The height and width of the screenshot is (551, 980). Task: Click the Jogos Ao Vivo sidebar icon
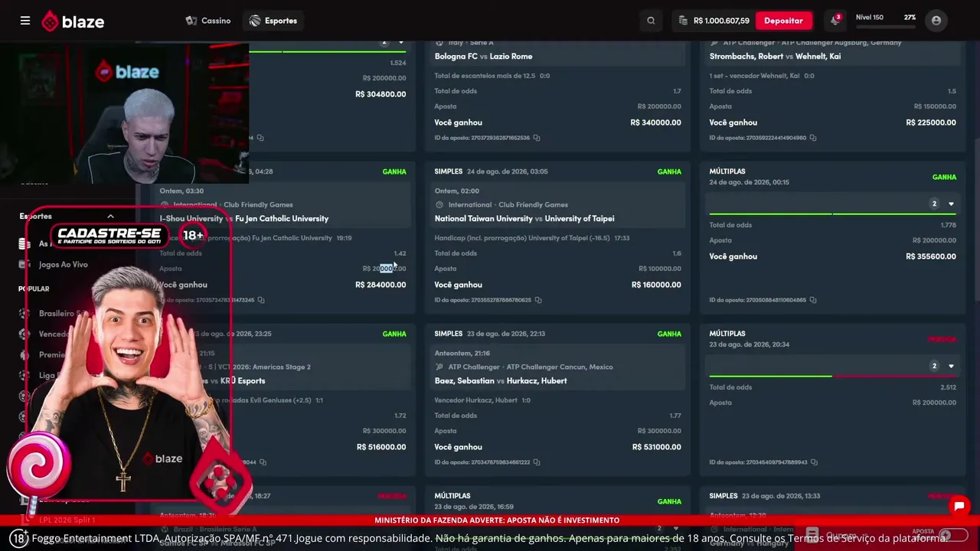pos(24,265)
